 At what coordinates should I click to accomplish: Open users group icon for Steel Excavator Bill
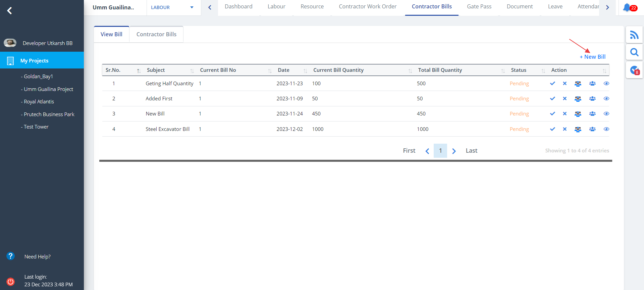click(x=592, y=129)
